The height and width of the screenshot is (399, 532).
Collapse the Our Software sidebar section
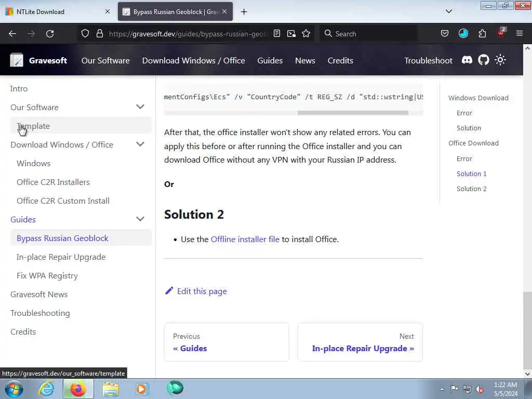click(140, 107)
